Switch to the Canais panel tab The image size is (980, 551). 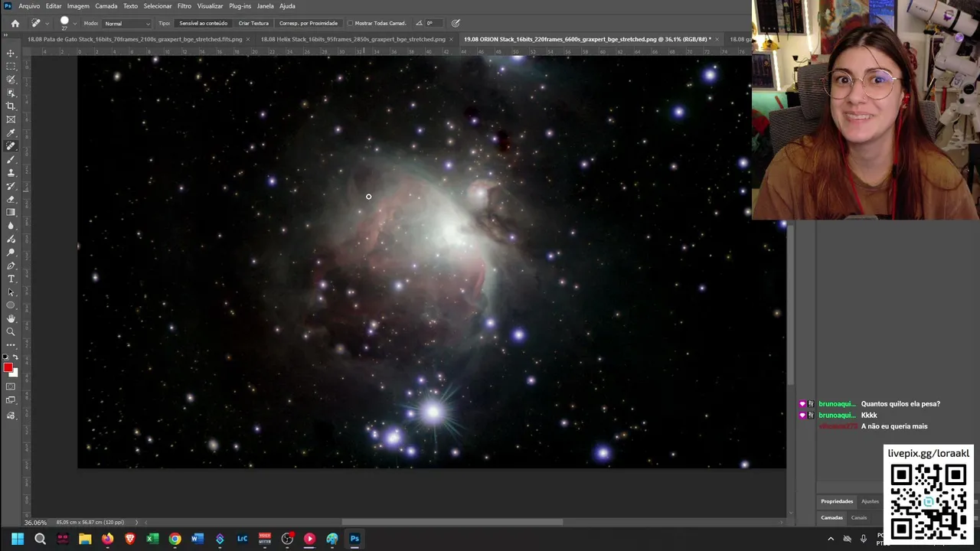click(x=859, y=517)
